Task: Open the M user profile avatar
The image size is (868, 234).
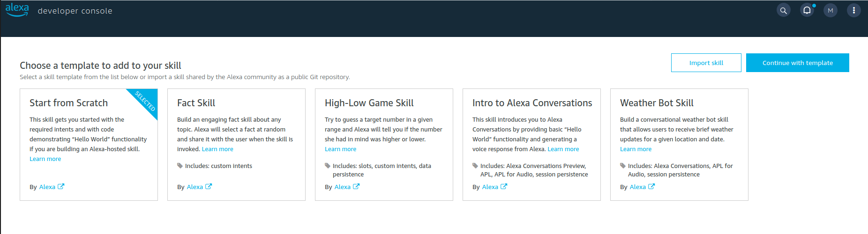Action: [830, 10]
